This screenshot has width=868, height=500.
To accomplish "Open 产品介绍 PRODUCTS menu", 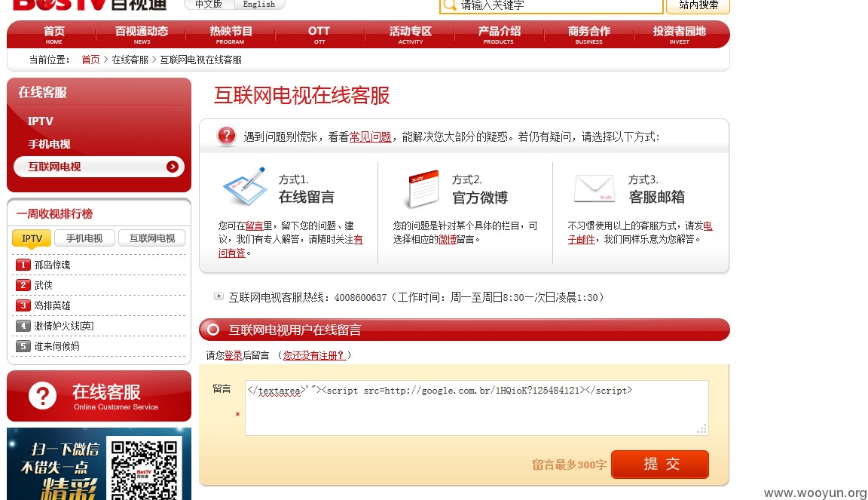I will coord(499,35).
